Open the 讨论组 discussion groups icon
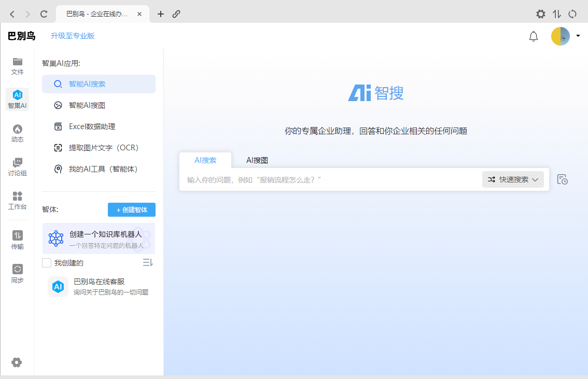The width and height of the screenshot is (588, 379). click(x=17, y=167)
